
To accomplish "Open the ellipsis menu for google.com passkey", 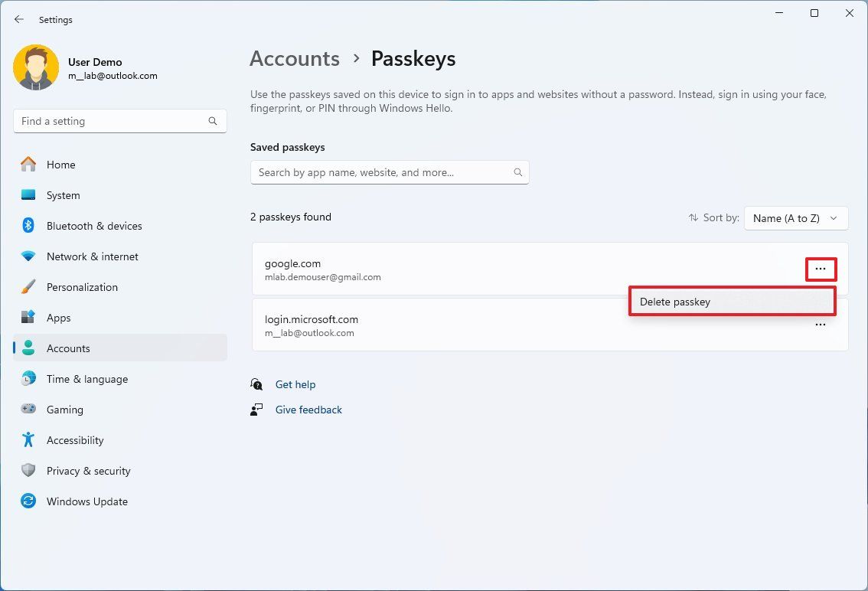I will (821, 269).
